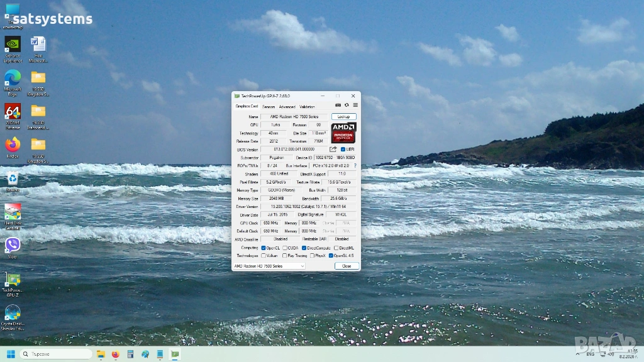644x362 pixels.
Task: Enable the Vulkan checkbox
Action: 264,256
